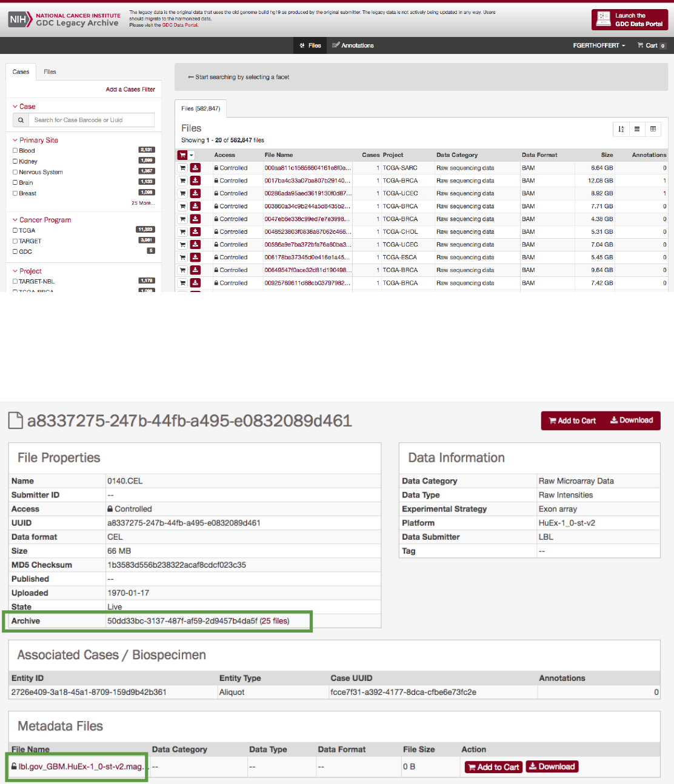674x784 pixels.
Task: Download the 00925769611d88cb03797982 file
Action: [195, 282]
